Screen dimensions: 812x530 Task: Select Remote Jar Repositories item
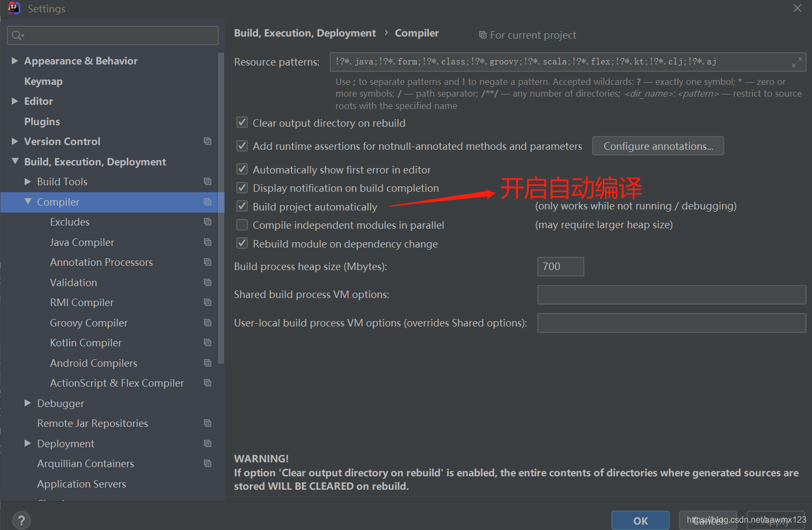[92, 423]
